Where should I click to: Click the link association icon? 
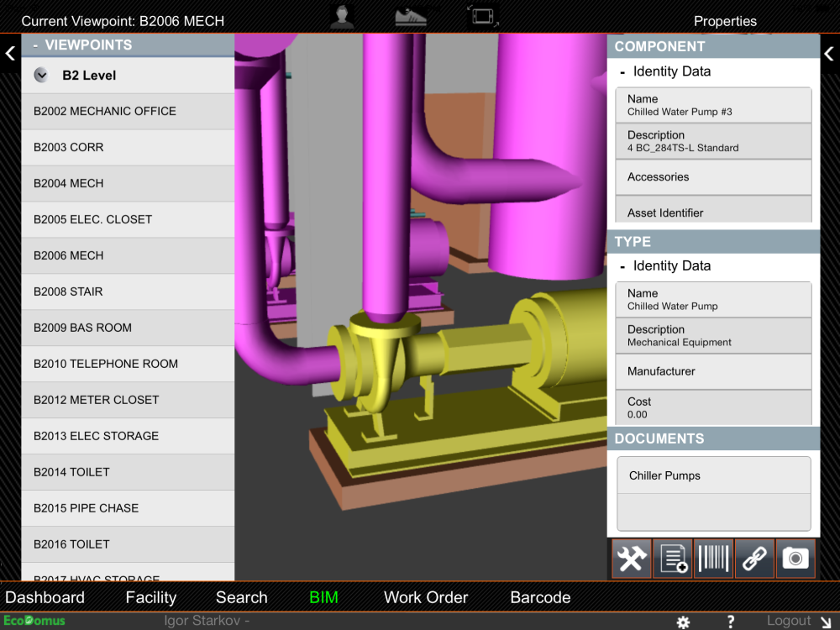pos(754,558)
